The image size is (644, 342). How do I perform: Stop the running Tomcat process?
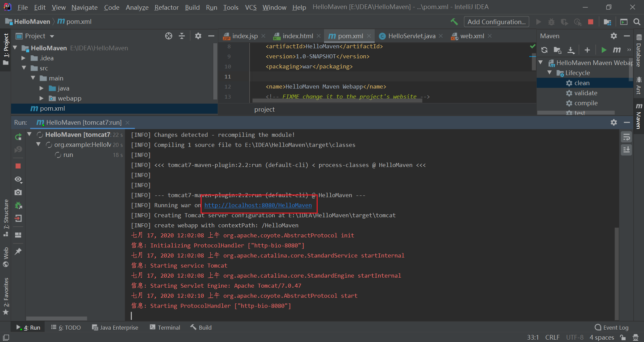click(x=18, y=166)
